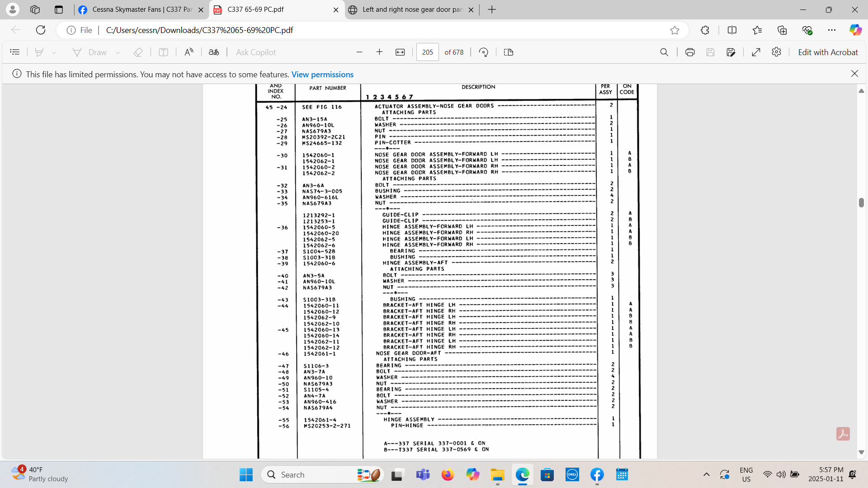Add this page to favorites star
This screenshot has width=868, height=488.
point(675,30)
